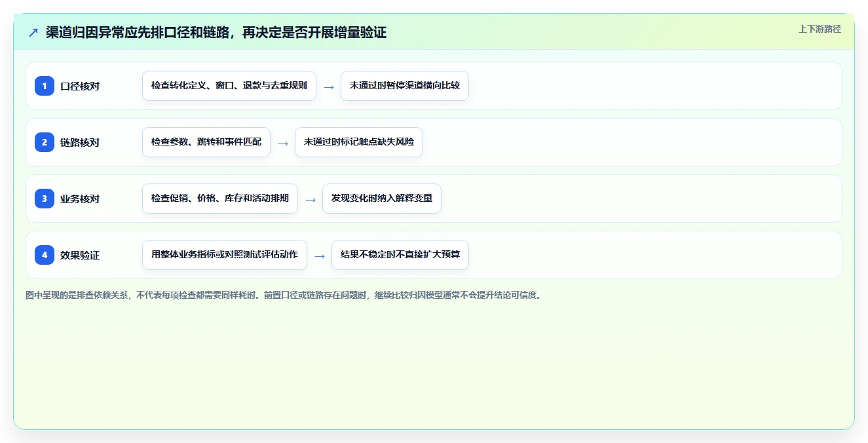Select the step 4 number badge

coord(45,255)
